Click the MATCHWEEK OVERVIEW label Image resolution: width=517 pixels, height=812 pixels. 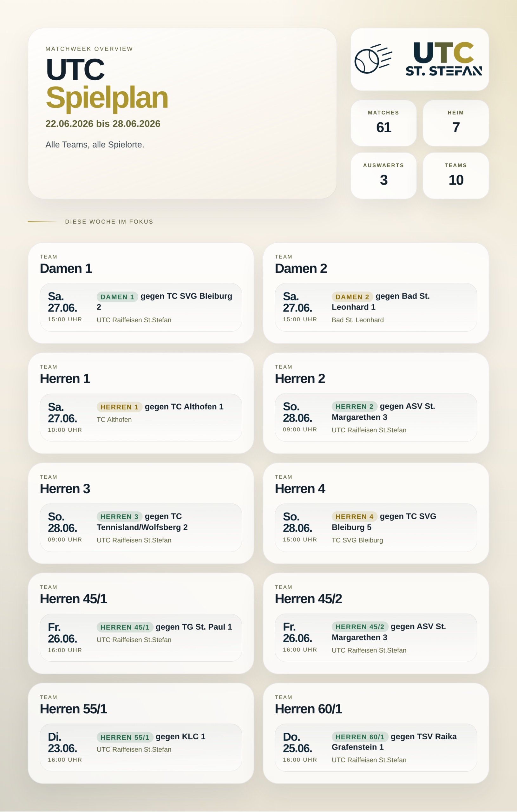[x=89, y=49]
